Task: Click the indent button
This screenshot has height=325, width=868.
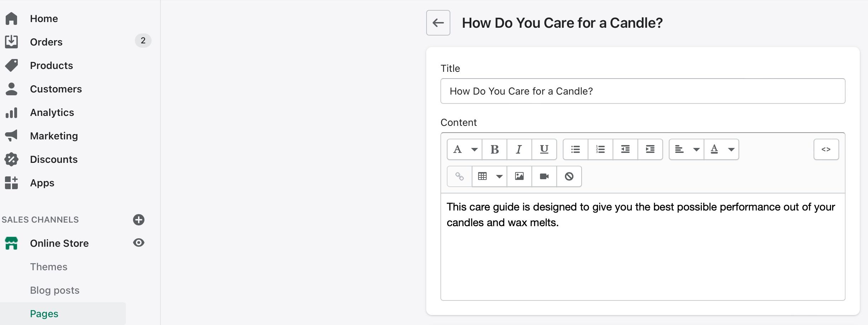Action: click(x=650, y=149)
